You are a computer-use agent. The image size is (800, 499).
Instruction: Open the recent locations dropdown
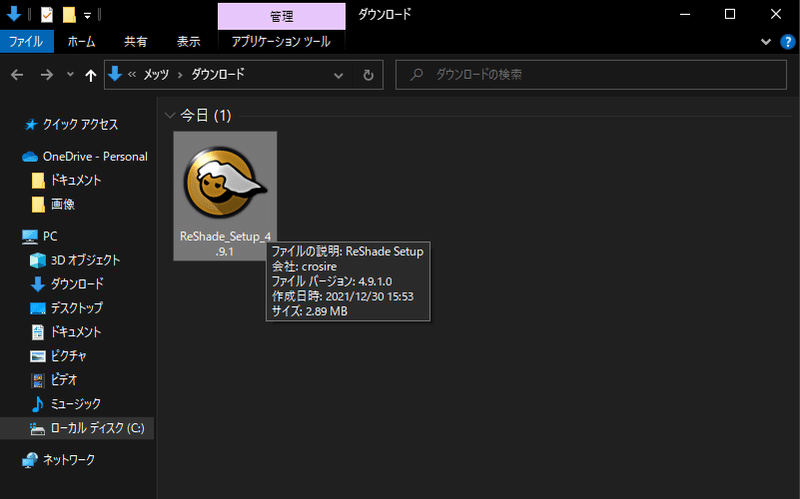(x=70, y=75)
